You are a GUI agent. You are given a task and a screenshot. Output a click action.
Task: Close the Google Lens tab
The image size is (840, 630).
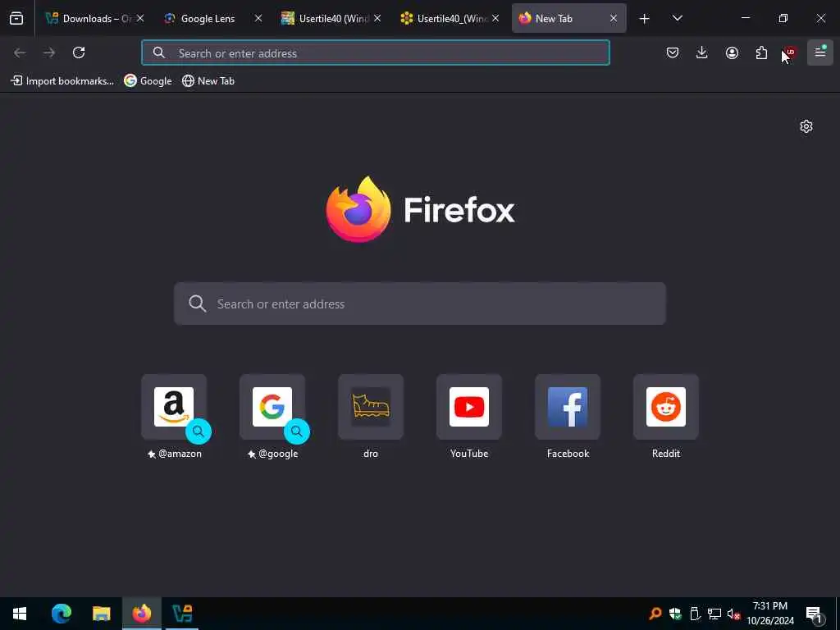tap(258, 19)
